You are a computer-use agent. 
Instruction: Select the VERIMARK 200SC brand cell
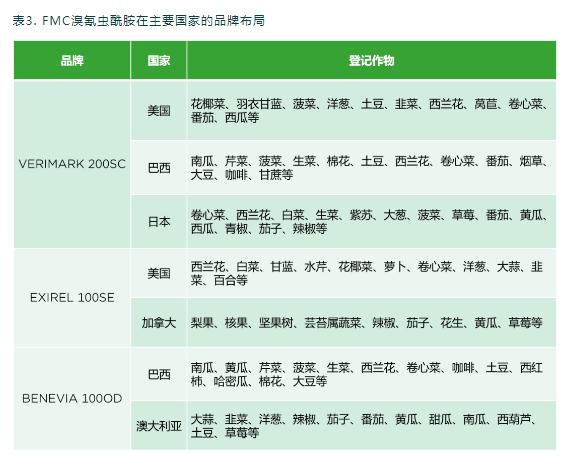pos(72,164)
